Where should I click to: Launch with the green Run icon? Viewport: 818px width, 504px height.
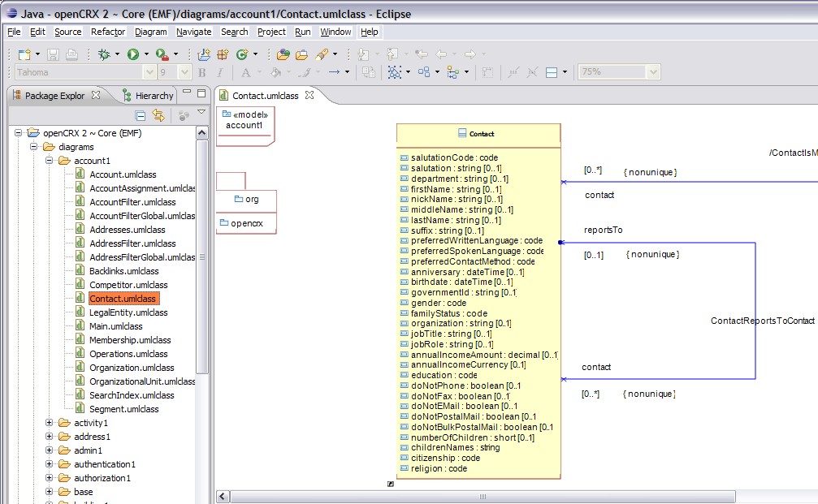[x=133, y=54]
